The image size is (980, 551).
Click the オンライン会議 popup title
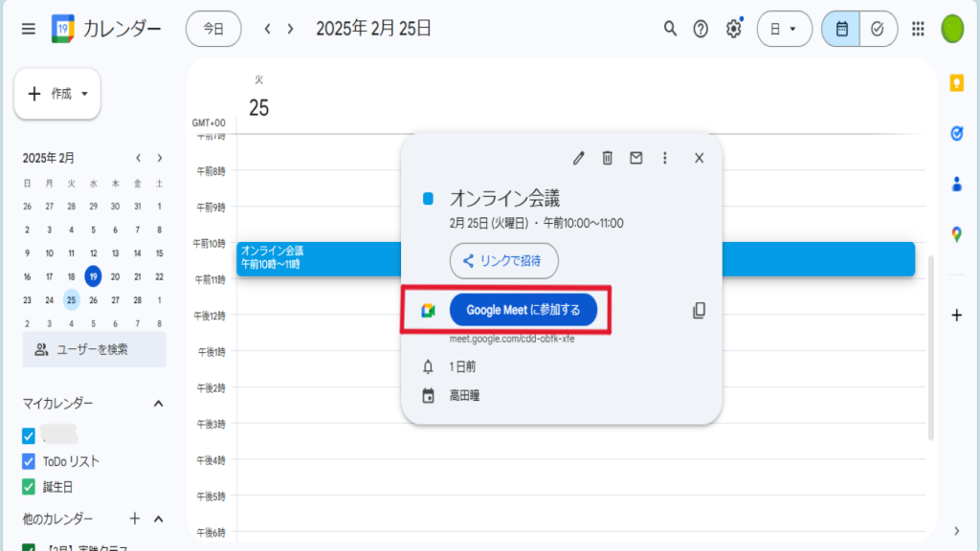(504, 199)
